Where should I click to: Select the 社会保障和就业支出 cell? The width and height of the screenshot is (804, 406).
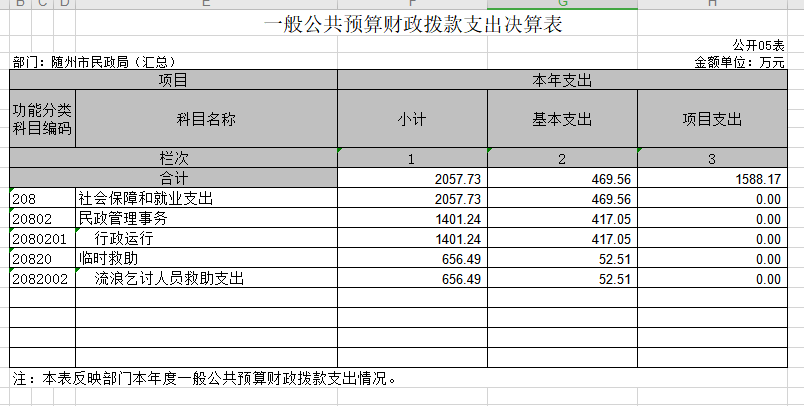coord(206,199)
